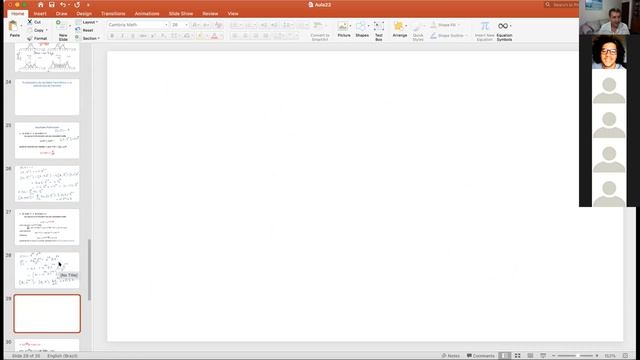This screenshot has height=360, width=640.
Task: Toggle Italic formatting
Action: (x=122, y=36)
